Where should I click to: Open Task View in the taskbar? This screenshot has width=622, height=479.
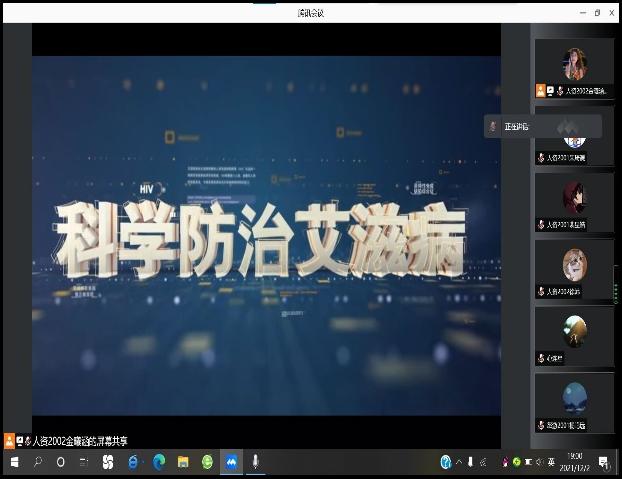click(84, 462)
